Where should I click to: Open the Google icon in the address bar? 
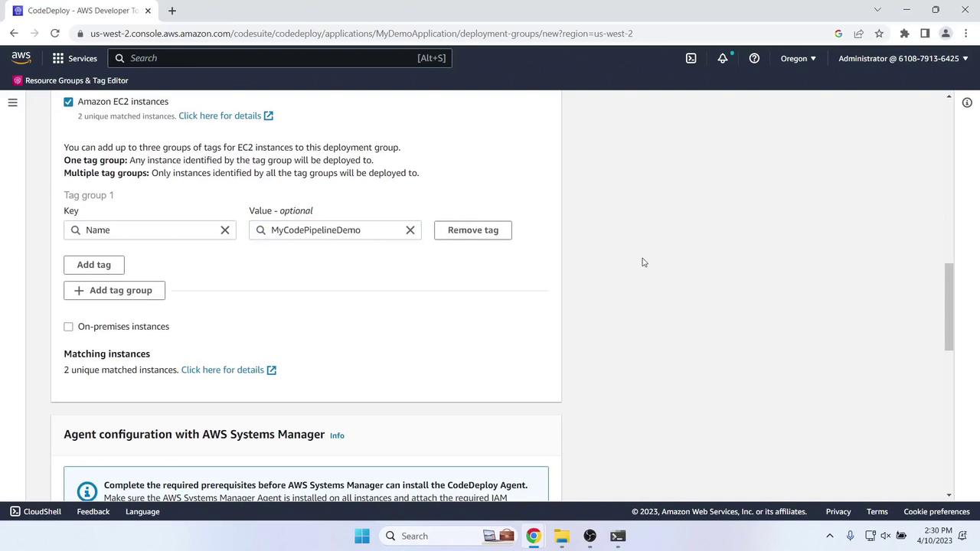838,34
